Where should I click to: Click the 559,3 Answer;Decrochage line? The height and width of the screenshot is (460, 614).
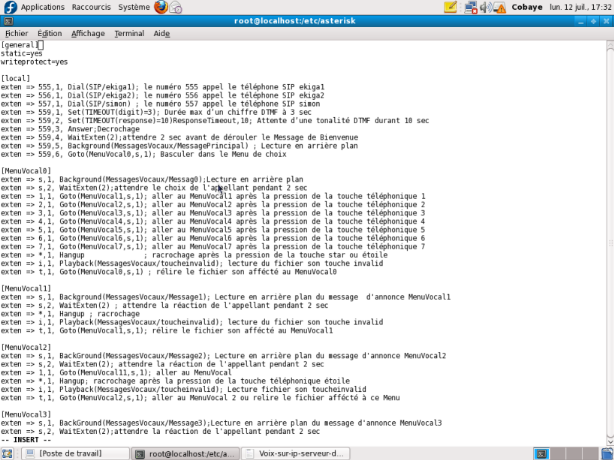tap(70, 129)
